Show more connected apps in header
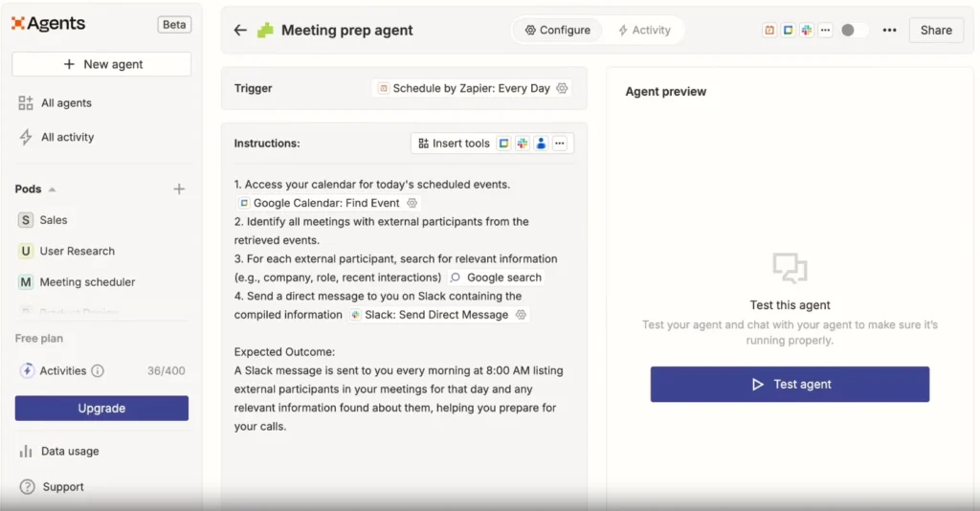This screenshot has height=511, width=980. 826,30
